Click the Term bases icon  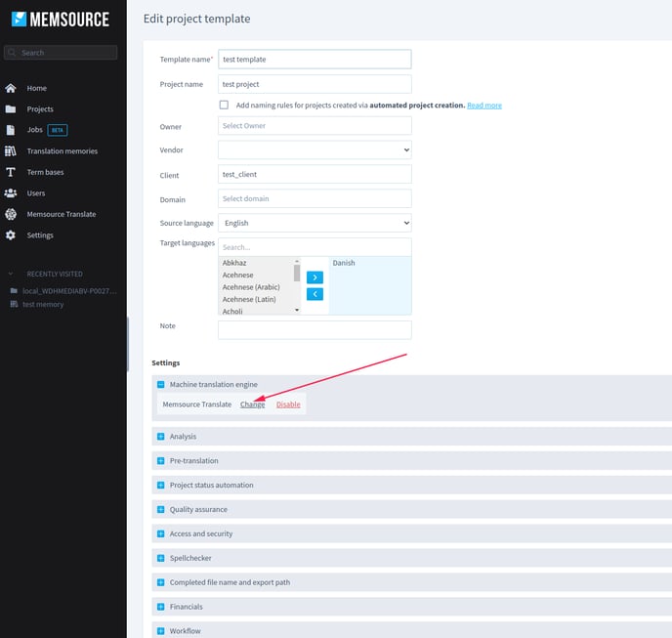(11, 172)
